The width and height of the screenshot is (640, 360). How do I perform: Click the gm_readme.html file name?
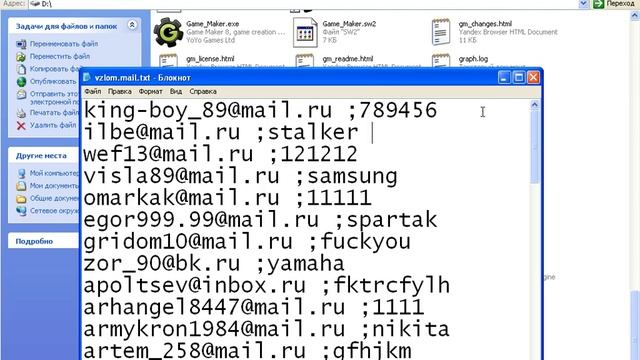click(x=347, y=59)
